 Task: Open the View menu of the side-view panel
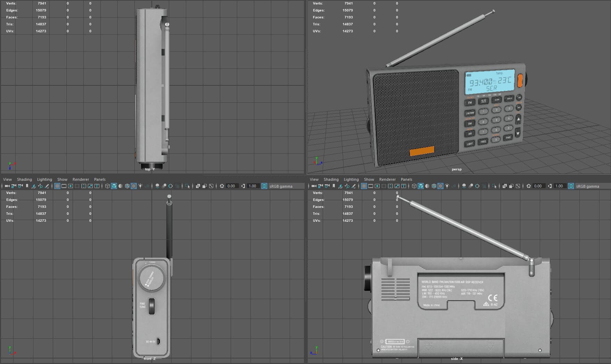point(314,179)
